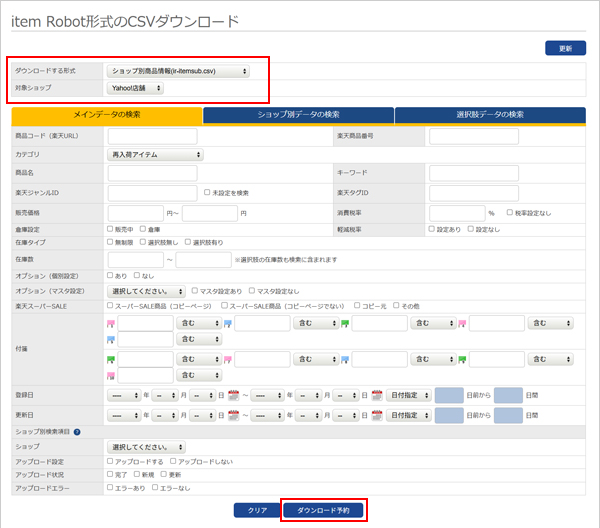
Task: Check スーパーSALE商品(コピーページでない) checkbox
Action: click(x=225, y=305)
